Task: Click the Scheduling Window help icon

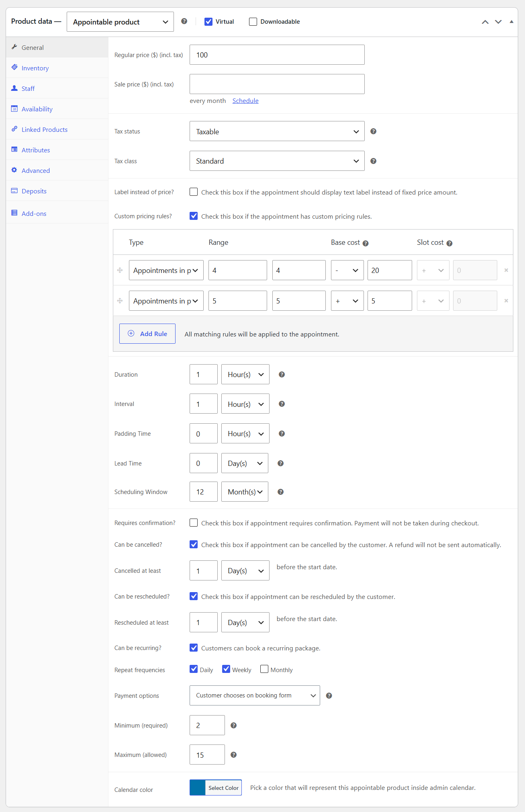Action: (x=280, y=492)
